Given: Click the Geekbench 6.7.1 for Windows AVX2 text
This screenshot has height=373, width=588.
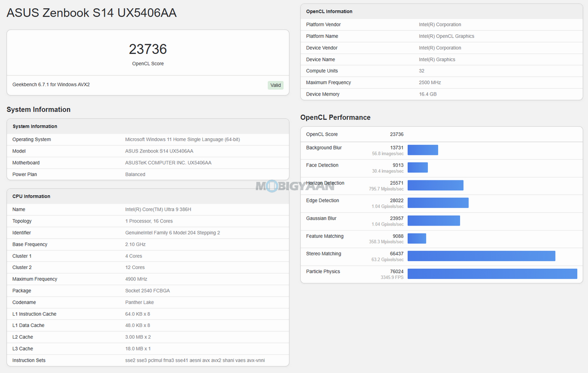Looking at the screenshot, I should pyautogui.click(x=51, y=84).
